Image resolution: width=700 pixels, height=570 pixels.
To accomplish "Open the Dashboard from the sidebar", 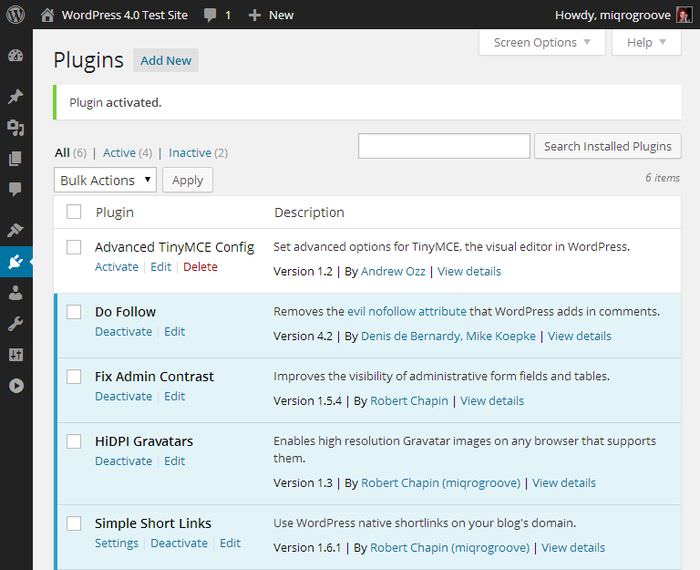I will click(x=16, y=56).
